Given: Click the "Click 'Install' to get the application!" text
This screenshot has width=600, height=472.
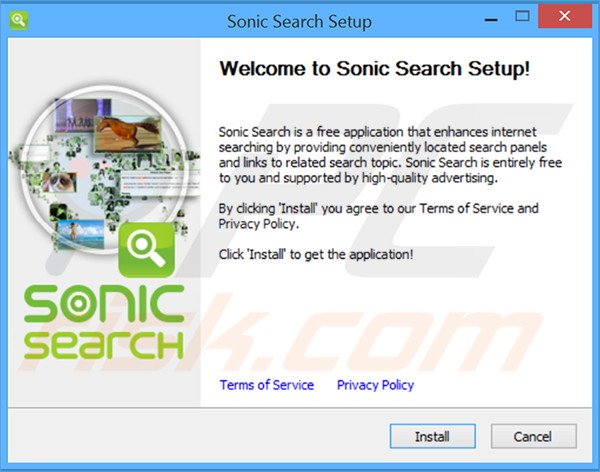Looking at the screenshot, I should pos(316,255).
